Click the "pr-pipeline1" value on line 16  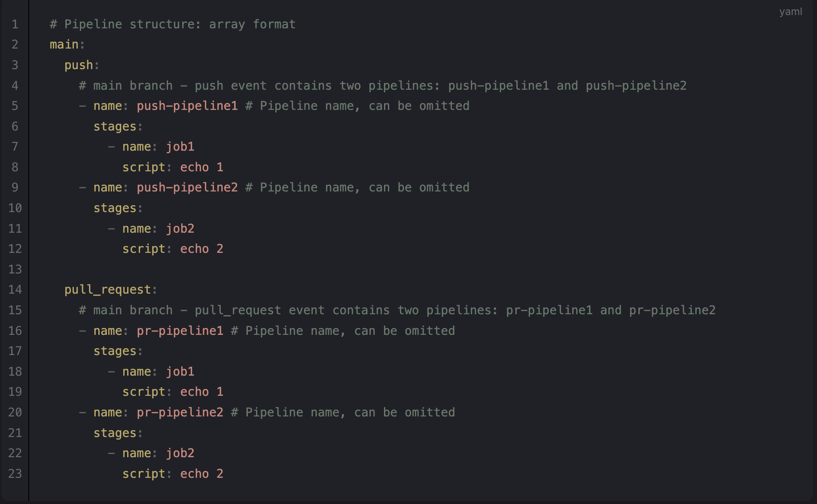[x=180, y=331]
